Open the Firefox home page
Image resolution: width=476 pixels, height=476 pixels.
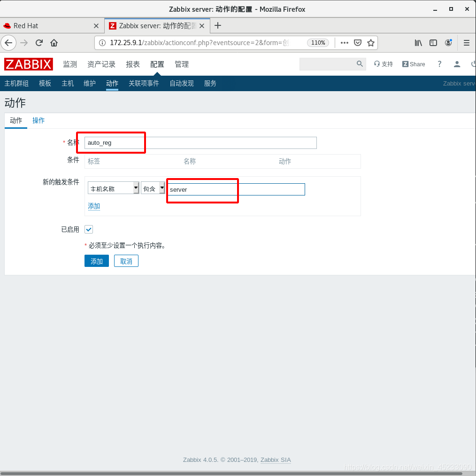pyautogui.click(x=54, y=43)
